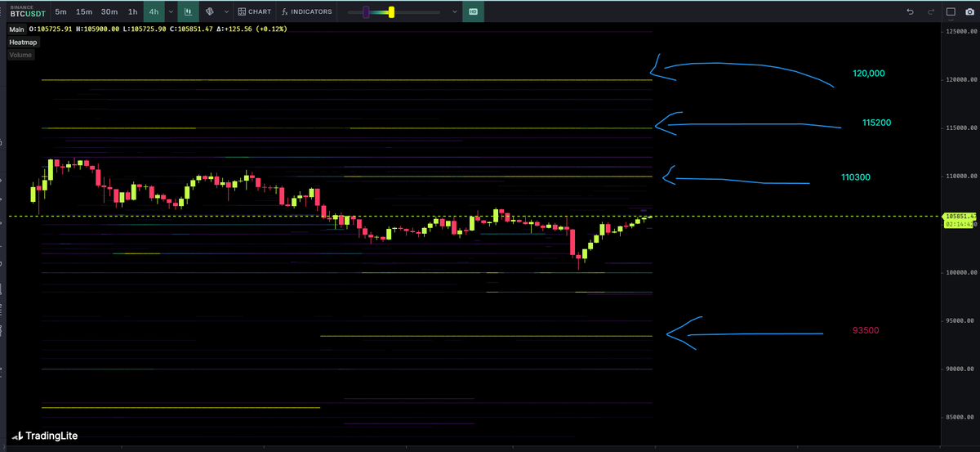Screen dimensions: 980x452
Task: Toggle the Heatmap layer label
Action: pos(22,42)
